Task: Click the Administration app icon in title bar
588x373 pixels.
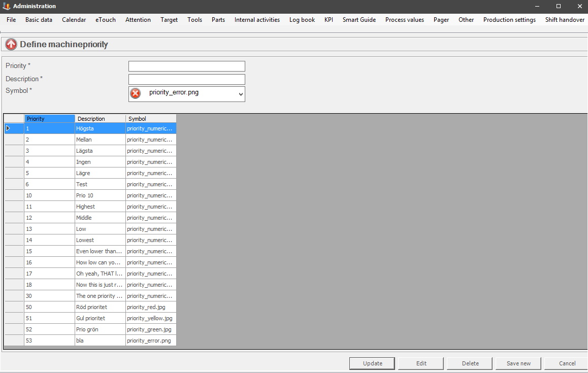Action: pos(7,6)
